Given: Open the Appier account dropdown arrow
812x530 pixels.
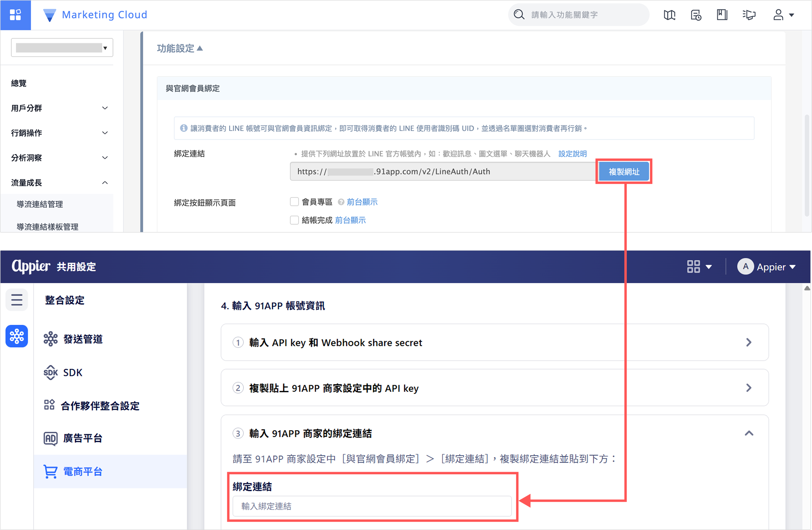Looking at the screenshot, I should click(792, 267).
